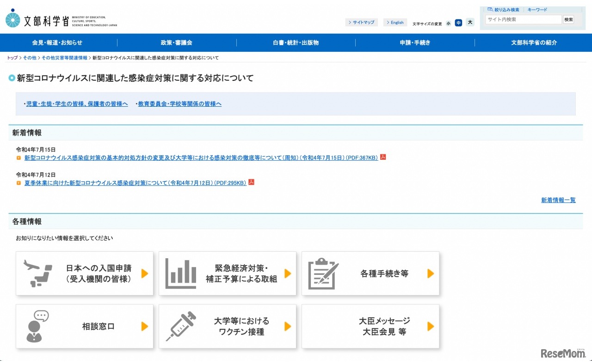Click the syringe icon for ワクチン接種
Viewport: 592px width, 364px height.
tap(180, 326)
